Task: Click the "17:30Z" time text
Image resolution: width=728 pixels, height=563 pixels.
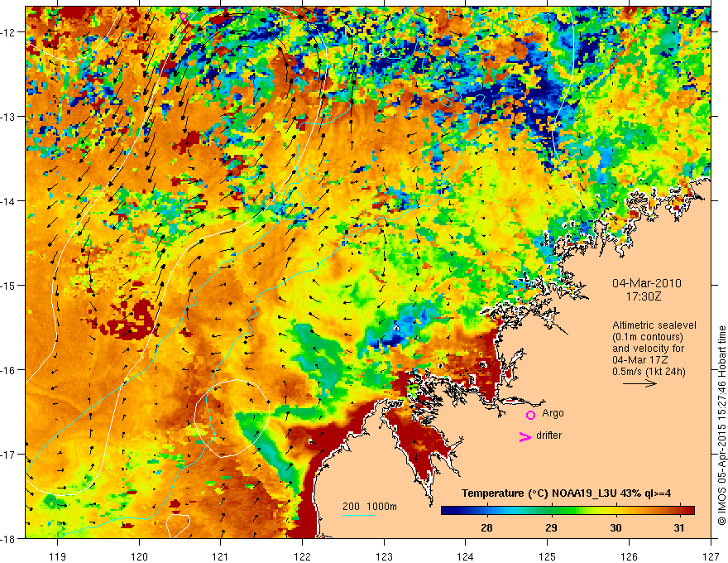Action: 643,296
